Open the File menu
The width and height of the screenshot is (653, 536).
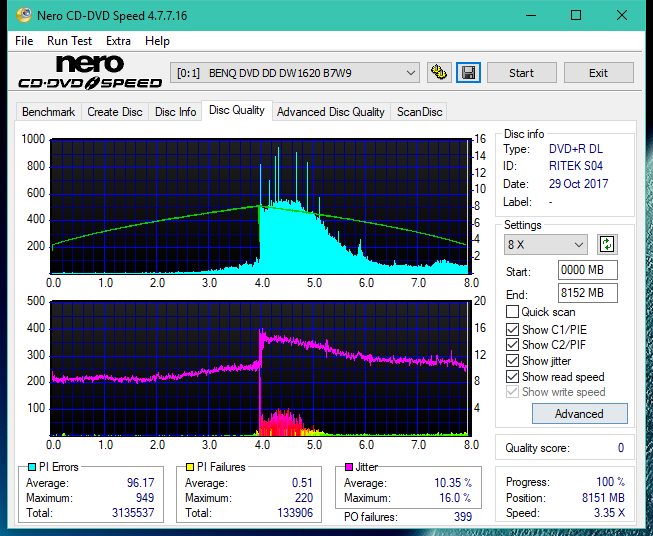pos(24,41)
